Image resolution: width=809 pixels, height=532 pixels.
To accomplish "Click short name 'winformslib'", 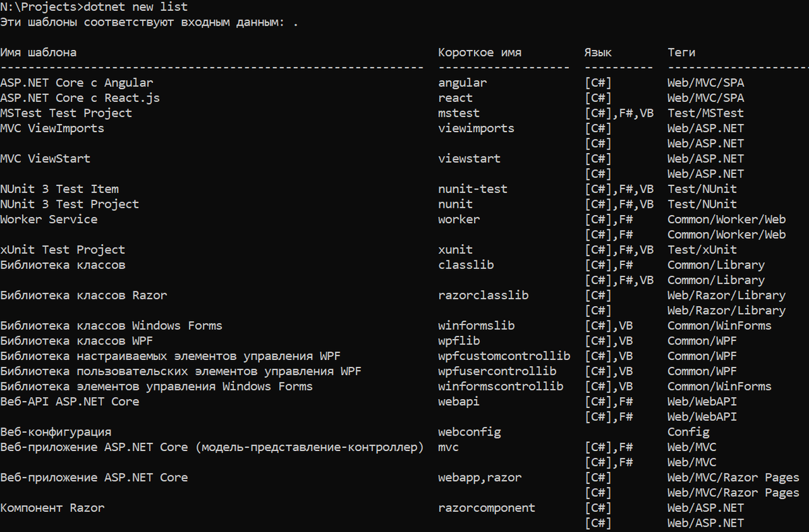I will click(x=476, y=326).
